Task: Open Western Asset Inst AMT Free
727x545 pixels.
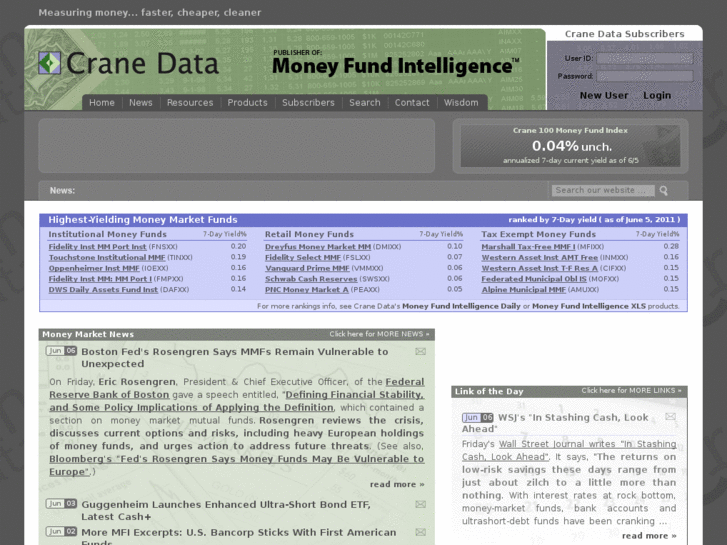Action: click(x=540, y=257)
